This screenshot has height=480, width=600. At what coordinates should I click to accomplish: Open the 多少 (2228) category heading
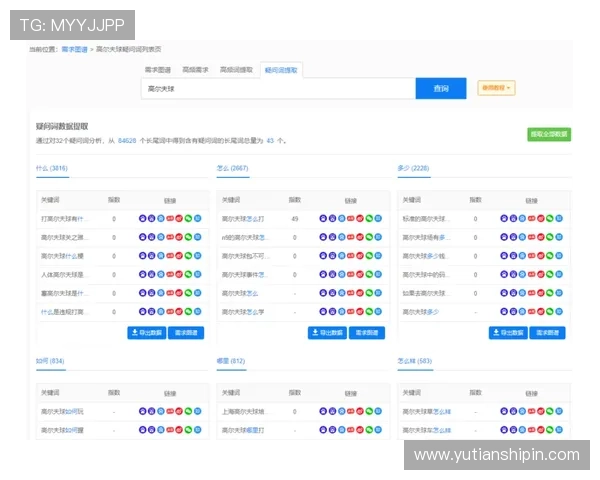[x=413, y=168]
